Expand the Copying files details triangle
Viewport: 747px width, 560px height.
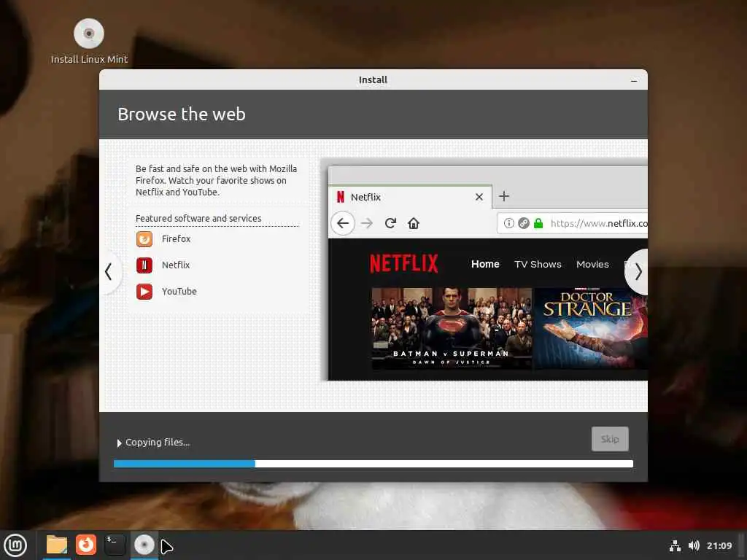pyautogui.click(x=119, y=443)
